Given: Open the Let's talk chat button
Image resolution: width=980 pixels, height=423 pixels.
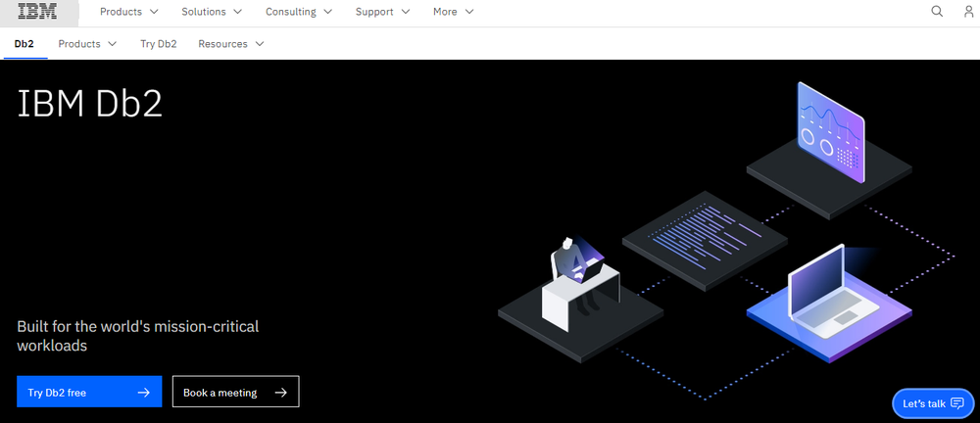Looking at the screenshot, I should coord(933,403).
